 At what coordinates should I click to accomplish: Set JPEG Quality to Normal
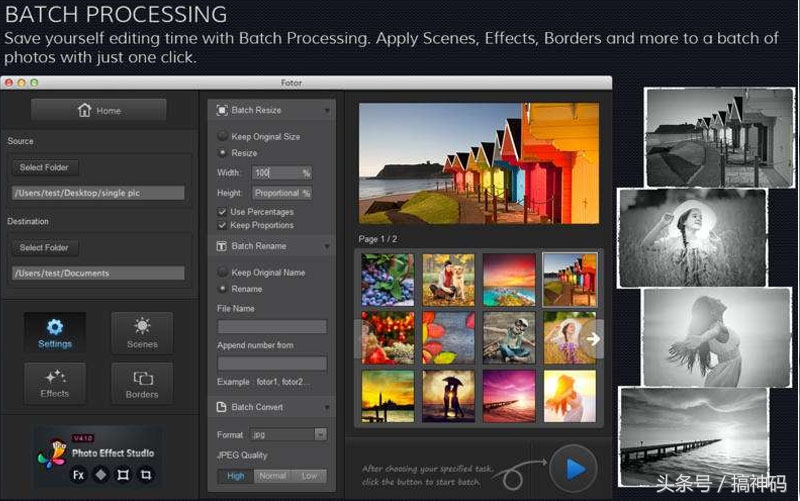272,476
